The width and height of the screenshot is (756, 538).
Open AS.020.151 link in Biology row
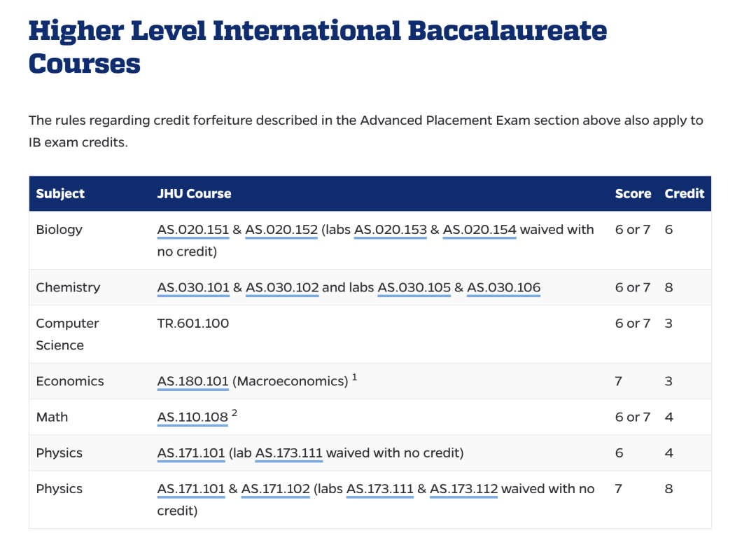[193, 230]
